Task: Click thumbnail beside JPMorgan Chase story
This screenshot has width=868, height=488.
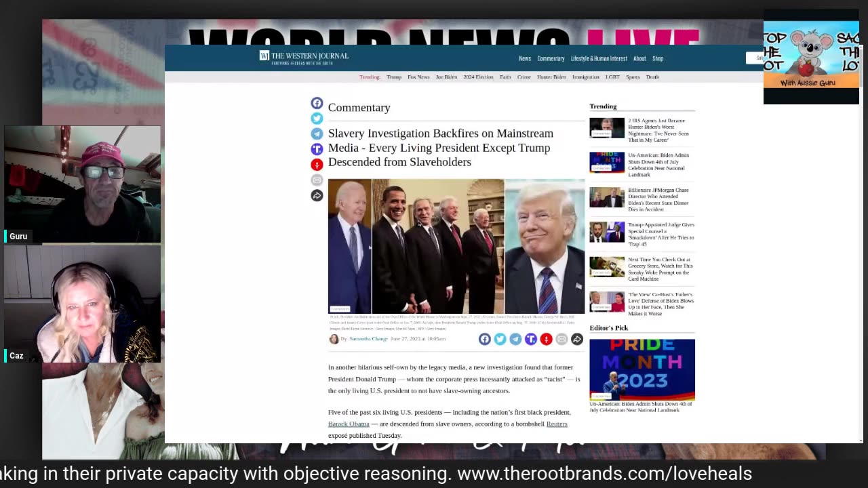Action: 607,197
